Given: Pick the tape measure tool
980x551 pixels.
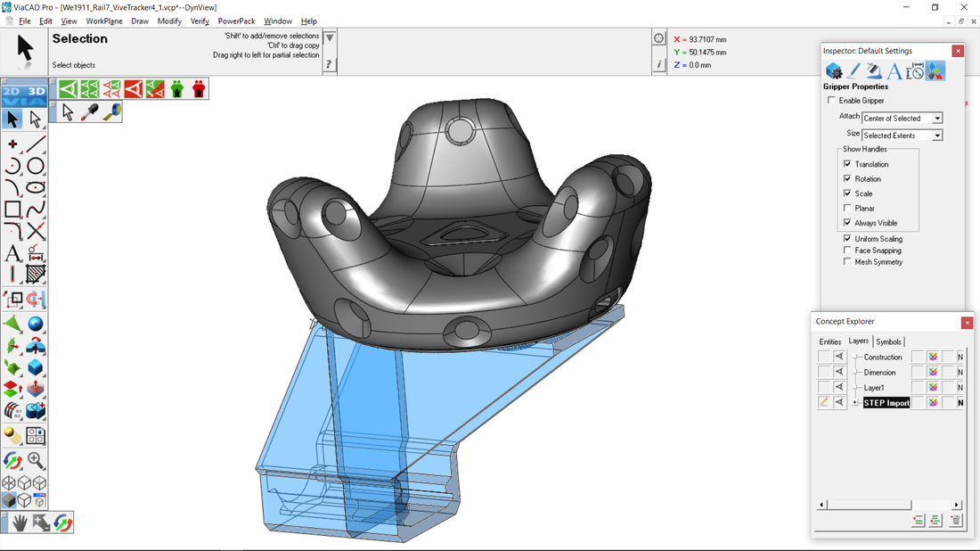Looking at the screenshot, I should pyautogui.click(x=111, y=112).
